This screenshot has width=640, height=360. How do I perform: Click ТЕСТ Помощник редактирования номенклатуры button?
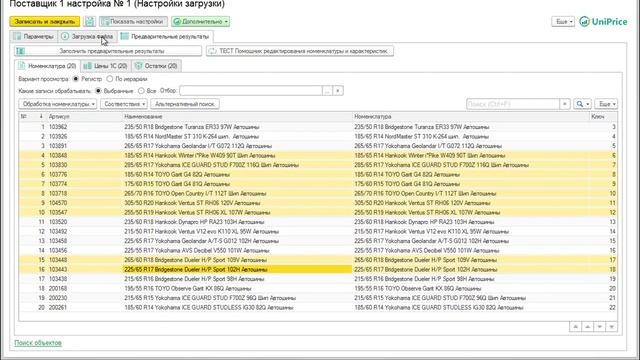300,51
